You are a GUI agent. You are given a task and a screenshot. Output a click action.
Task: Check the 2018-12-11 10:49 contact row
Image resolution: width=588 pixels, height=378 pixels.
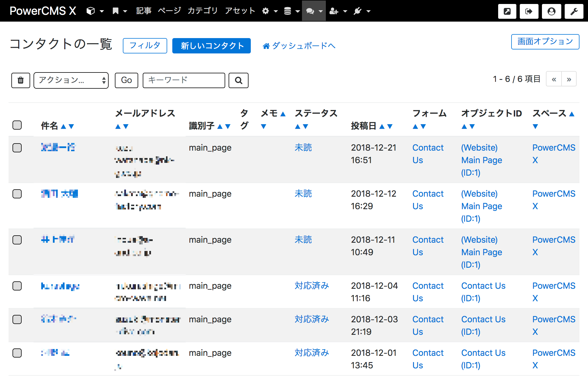17,240
